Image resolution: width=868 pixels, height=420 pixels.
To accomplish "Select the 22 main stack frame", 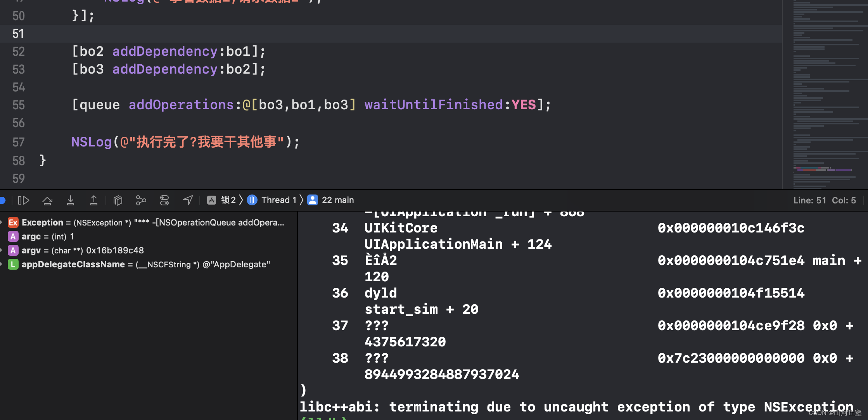I will coord(331,200).
